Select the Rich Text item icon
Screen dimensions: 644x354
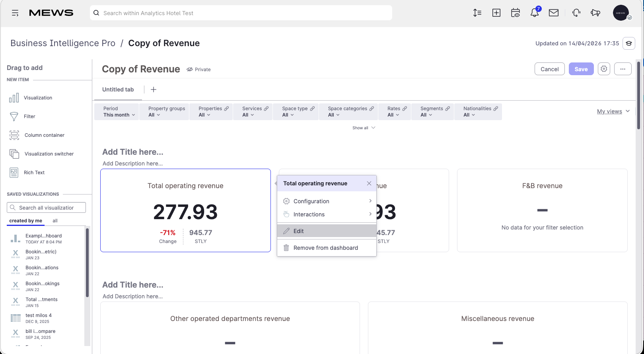pyautogui.click(x=14, y=173)
